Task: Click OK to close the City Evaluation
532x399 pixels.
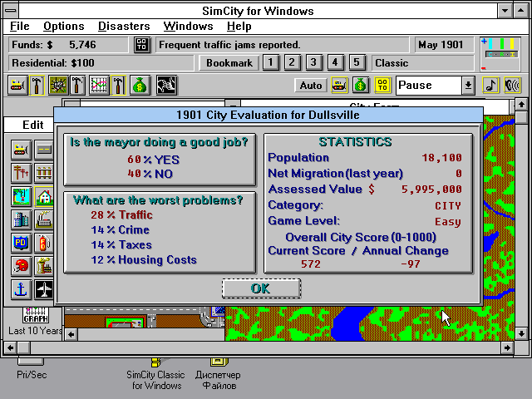Action: click(261, 288)
